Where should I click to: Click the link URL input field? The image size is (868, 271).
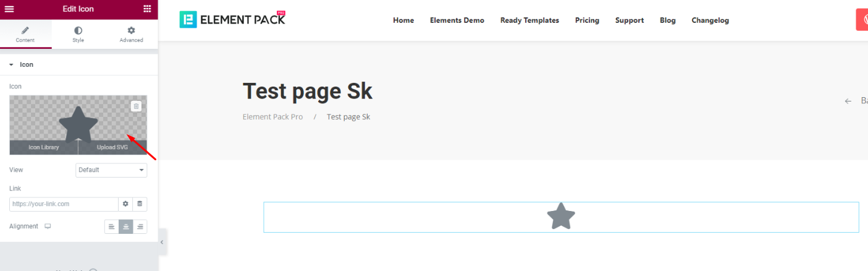(64, 204)
